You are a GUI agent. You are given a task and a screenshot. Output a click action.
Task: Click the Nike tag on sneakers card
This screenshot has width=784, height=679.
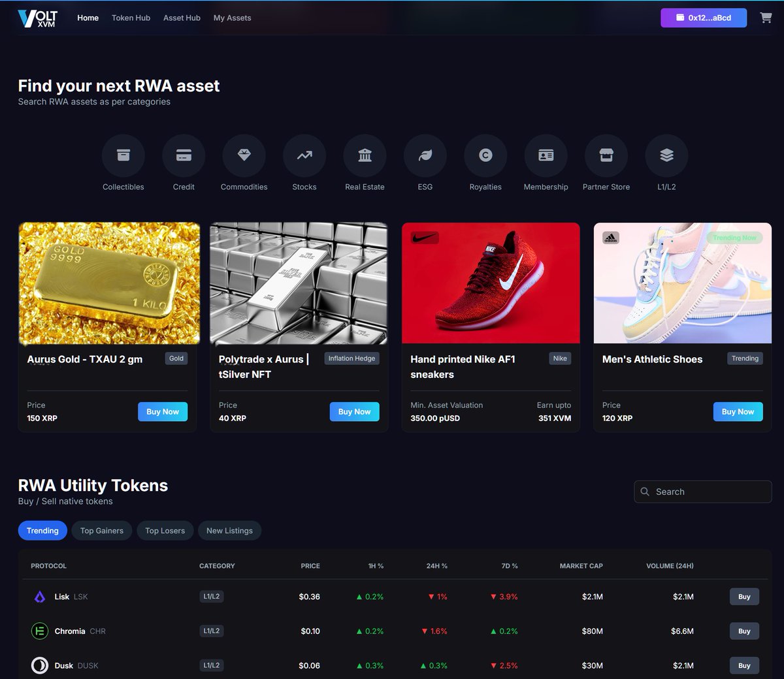(x=560, y=358)
